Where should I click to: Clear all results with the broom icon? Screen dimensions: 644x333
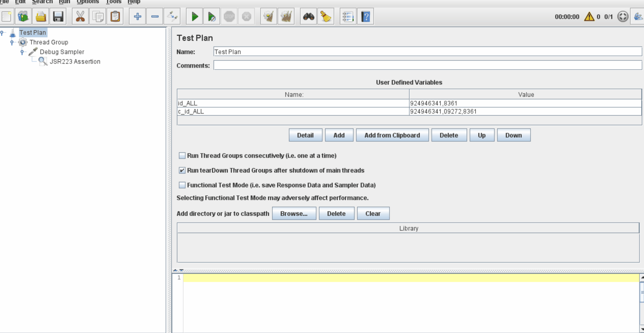tap(326, 16)
